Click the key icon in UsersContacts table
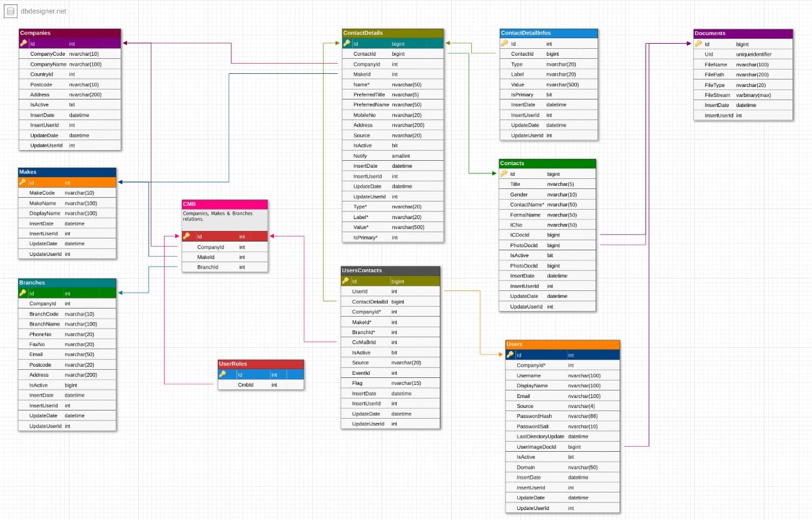The image size is (812, 520). 345,281
